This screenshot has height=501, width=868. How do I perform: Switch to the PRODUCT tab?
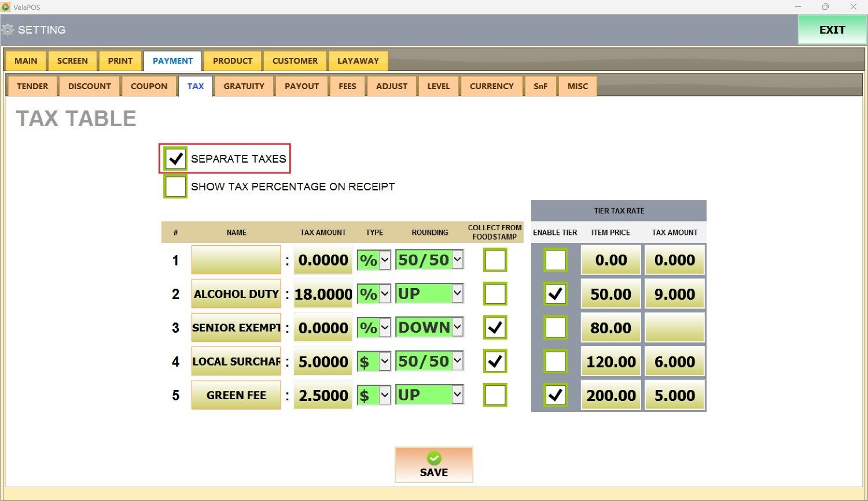pos(233,61)
